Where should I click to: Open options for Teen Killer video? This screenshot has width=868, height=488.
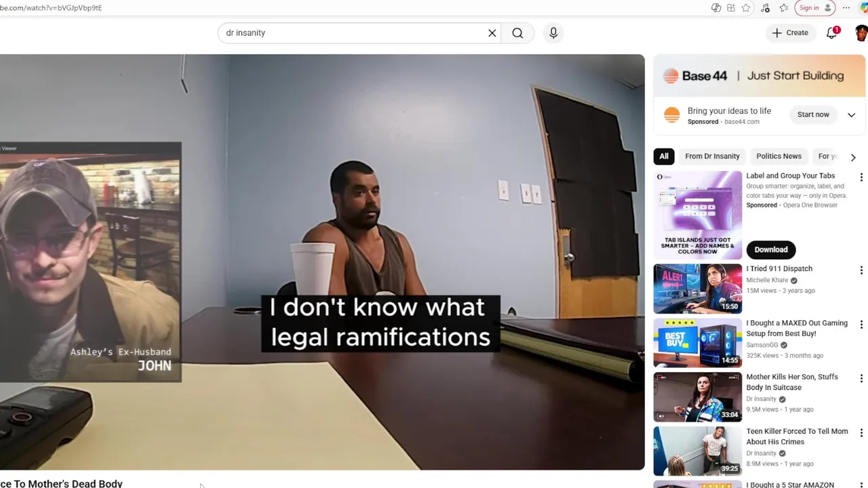coord(861,433)
